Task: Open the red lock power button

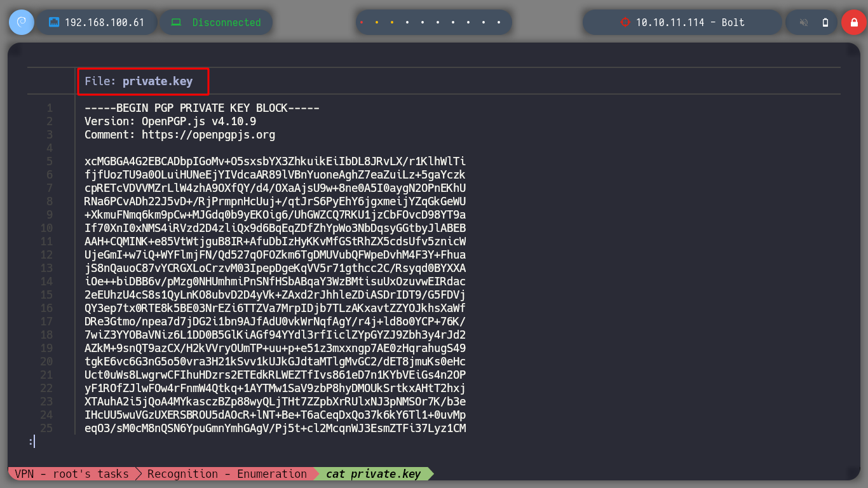Action: (x=854, y=22)
